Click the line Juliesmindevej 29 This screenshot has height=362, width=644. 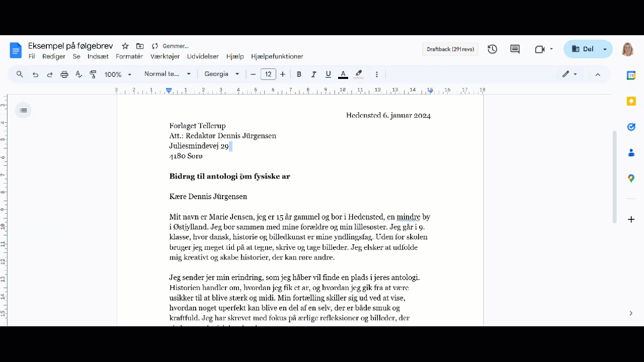tap(199, 146)
